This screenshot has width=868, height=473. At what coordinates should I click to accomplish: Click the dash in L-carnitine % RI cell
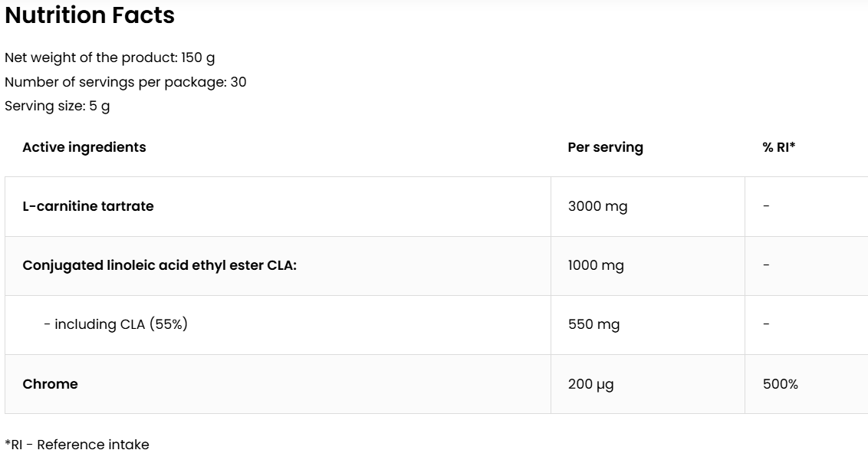click(x=766, y=206)
